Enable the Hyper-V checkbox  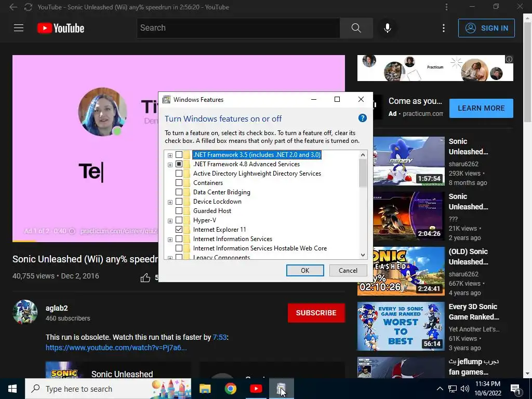[x=179, y=220]
